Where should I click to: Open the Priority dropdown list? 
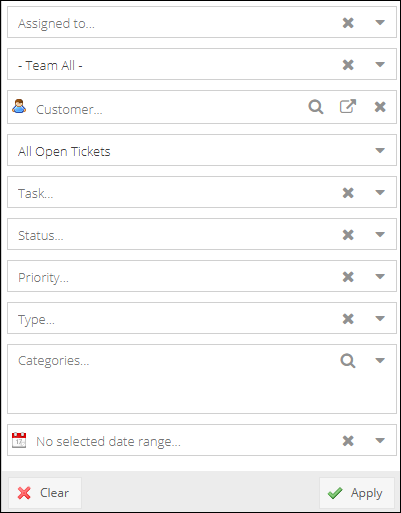380,277
